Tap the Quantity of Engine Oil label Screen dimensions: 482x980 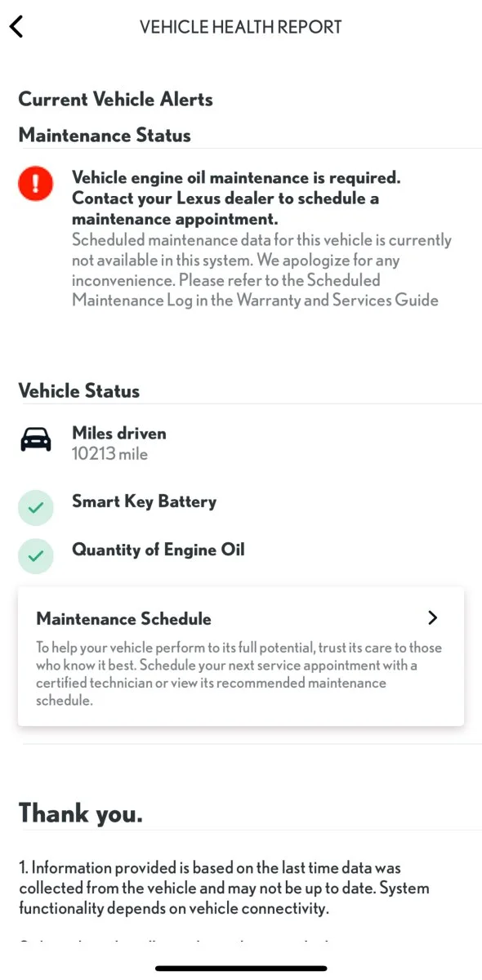158,550
